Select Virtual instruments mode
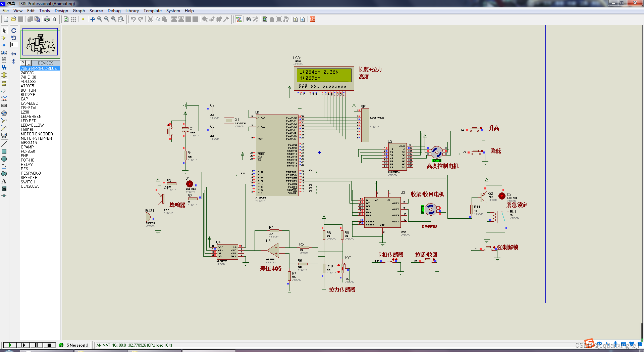 4,135
